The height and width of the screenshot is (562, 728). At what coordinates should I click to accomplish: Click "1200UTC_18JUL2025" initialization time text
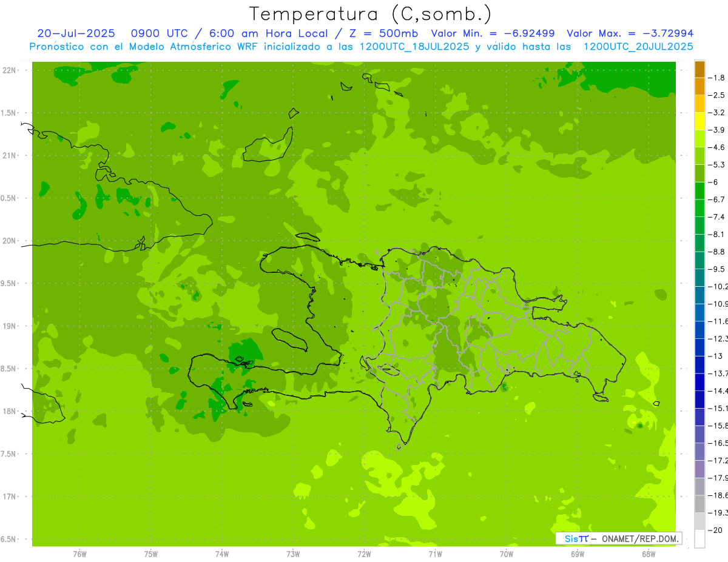[x=414, y=47]
